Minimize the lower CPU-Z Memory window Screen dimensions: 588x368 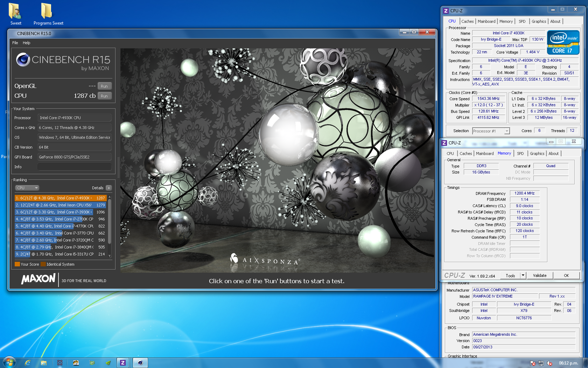[551, 142]
